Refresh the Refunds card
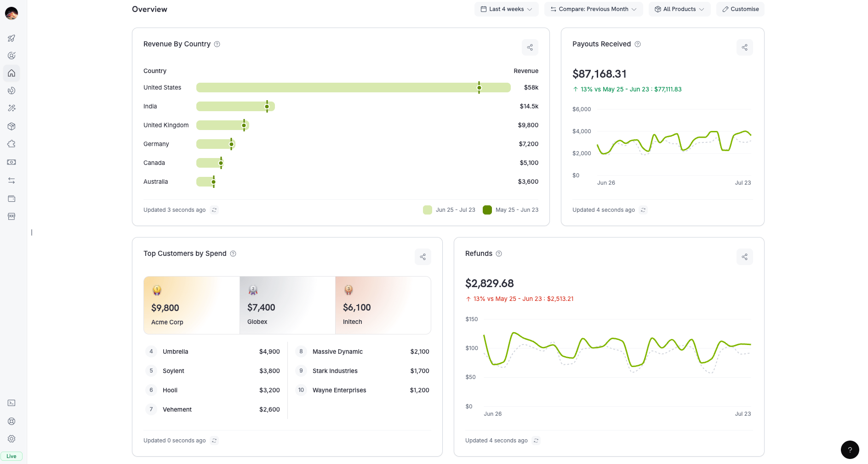This screenshot has width=868, height=464. pos(536,441)
